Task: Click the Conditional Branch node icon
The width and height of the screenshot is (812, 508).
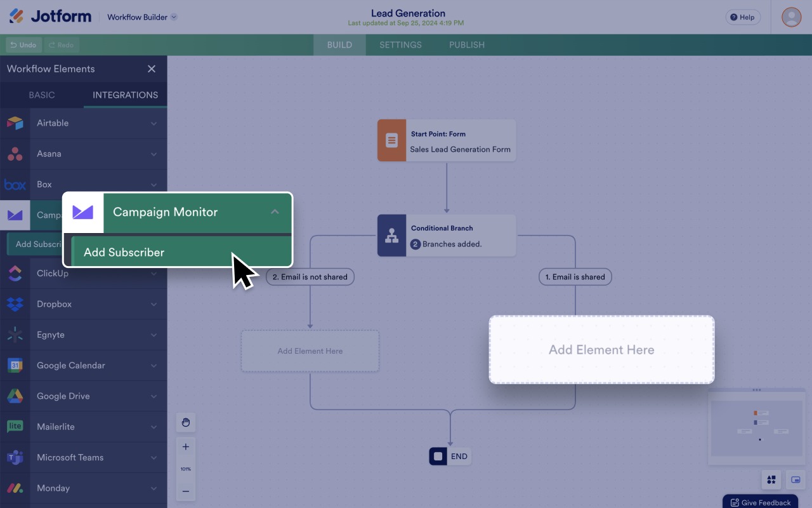Action: (391, 236)
